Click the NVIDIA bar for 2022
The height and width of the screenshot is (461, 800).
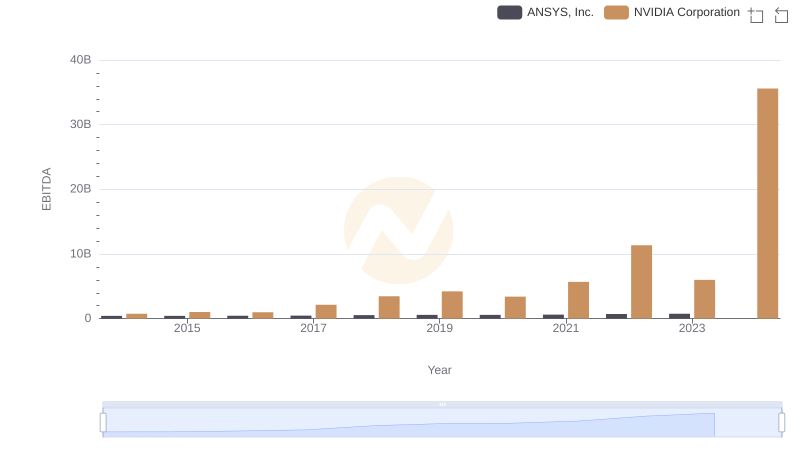pos(641,282)
